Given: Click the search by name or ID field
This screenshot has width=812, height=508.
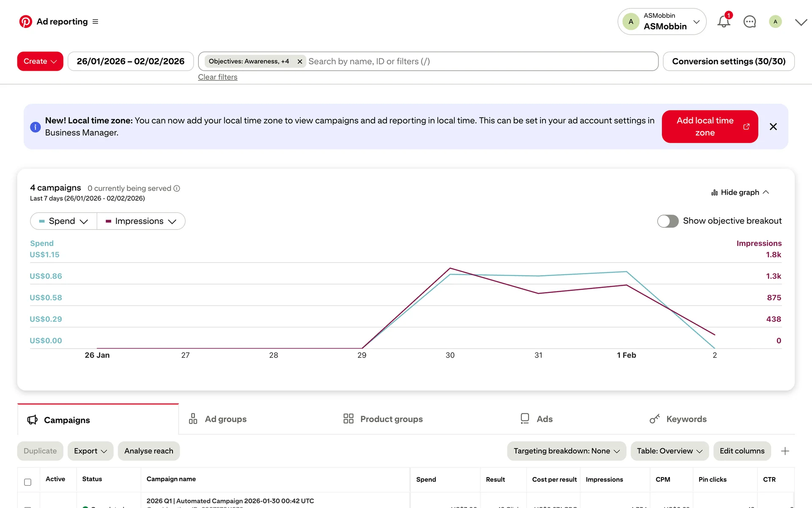Looking at the screenshot, I should 478,61.
